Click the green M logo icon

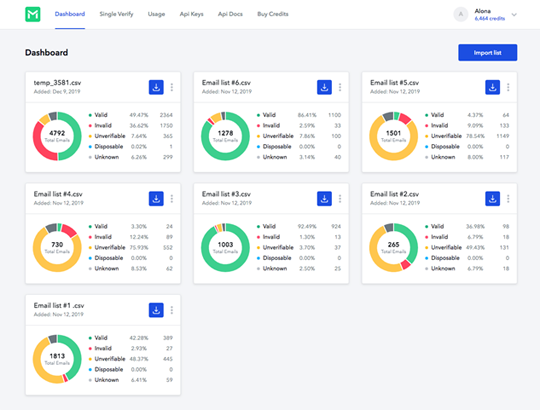(x=33, y=14)
